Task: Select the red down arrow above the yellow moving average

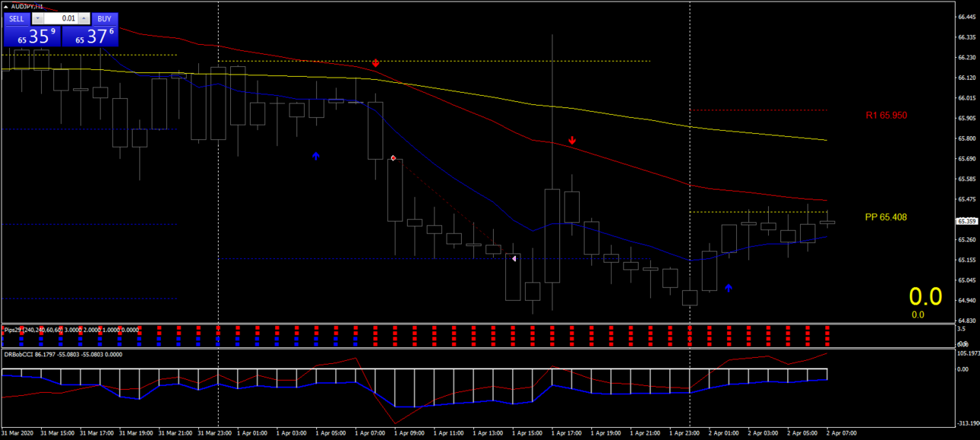Action: [375, 63]
